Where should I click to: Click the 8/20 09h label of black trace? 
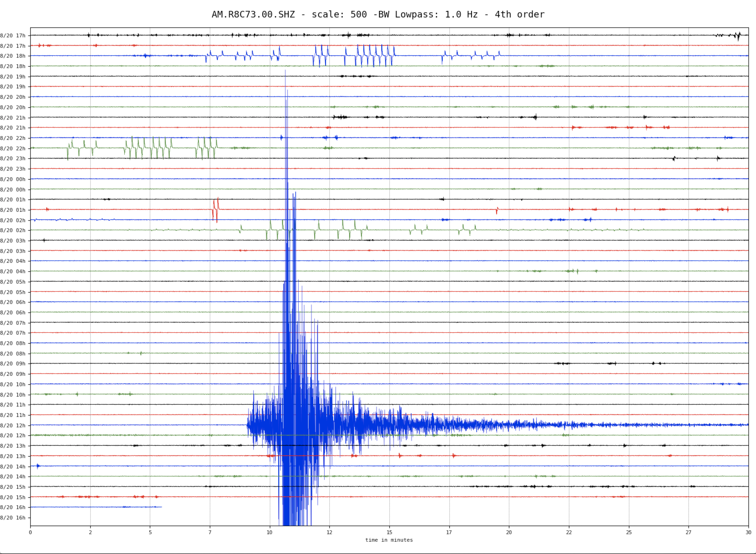(x=13, y=364)
